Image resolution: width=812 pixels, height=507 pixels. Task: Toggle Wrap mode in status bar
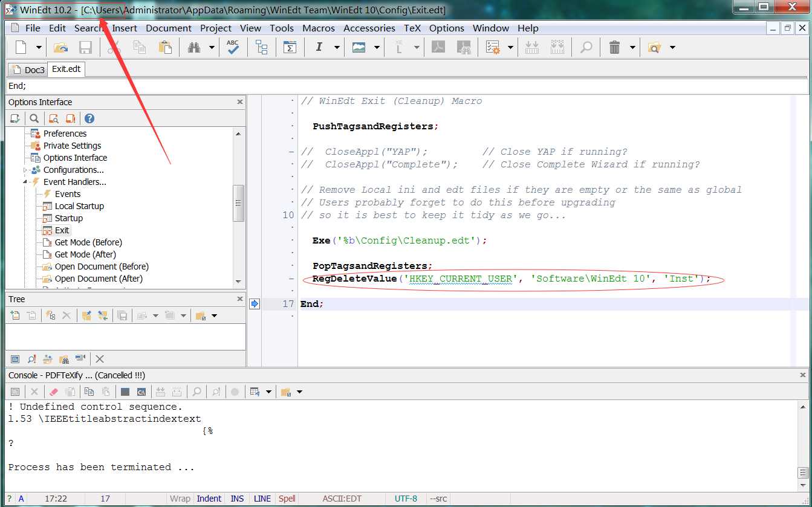pyautogui.click(x=180, y=499)
